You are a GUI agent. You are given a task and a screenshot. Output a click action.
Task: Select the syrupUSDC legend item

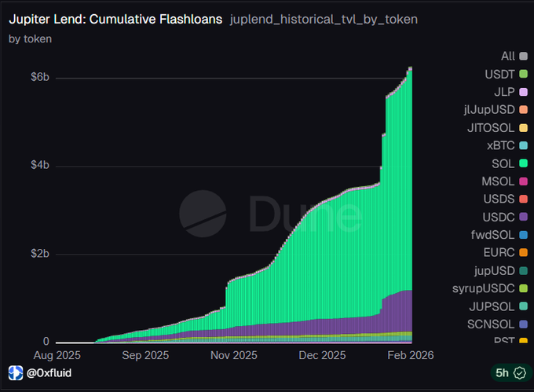click(490, 288)
